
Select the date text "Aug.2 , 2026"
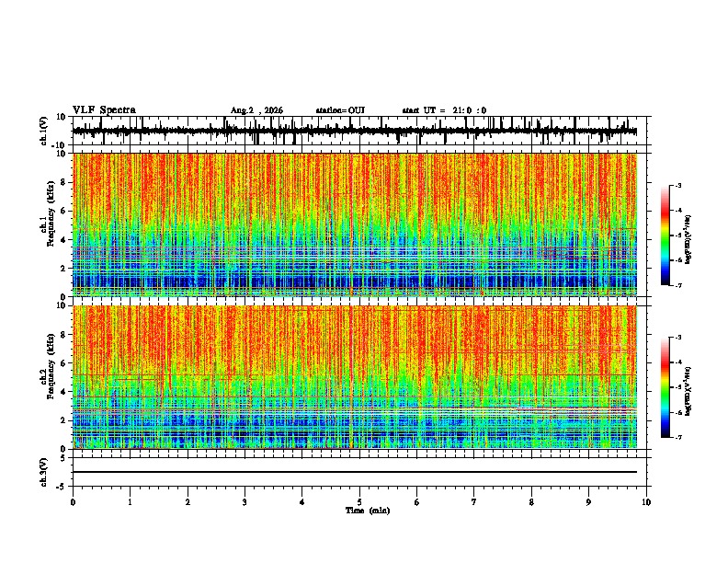point(256,110)
